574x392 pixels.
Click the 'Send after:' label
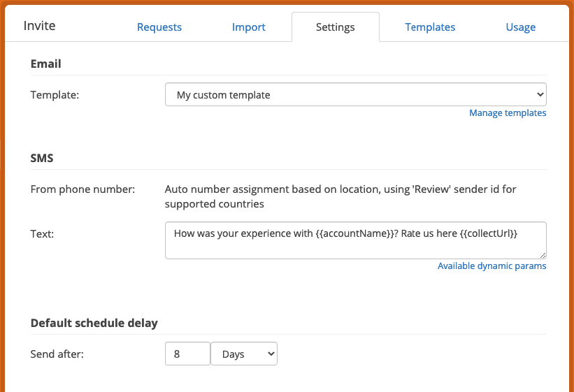(x=57, y=354)
